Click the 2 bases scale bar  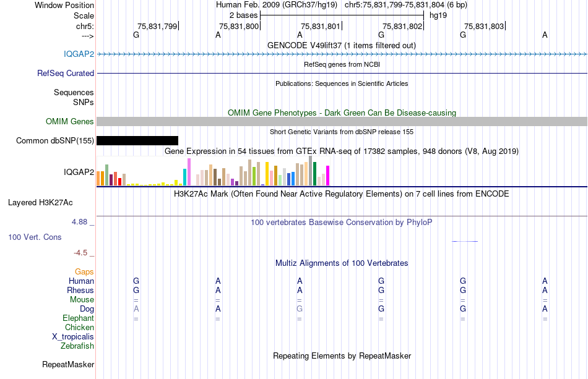click(342, 15)
